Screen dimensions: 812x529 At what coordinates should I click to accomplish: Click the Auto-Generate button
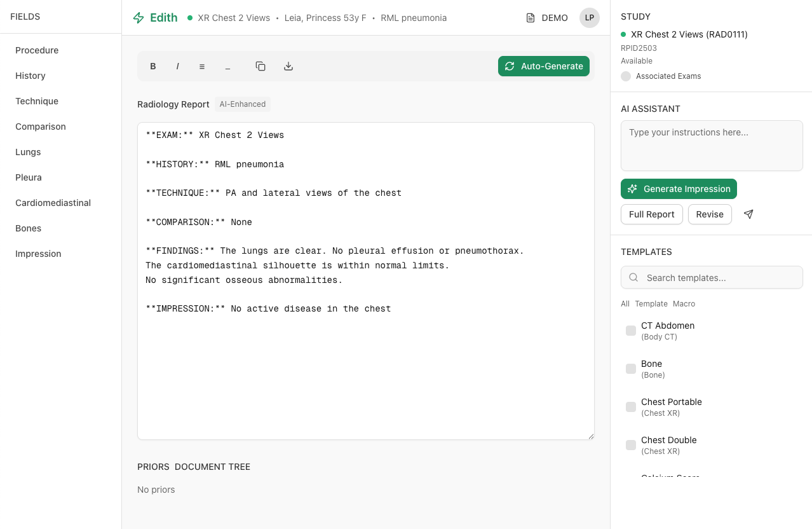tap(543, 66)
